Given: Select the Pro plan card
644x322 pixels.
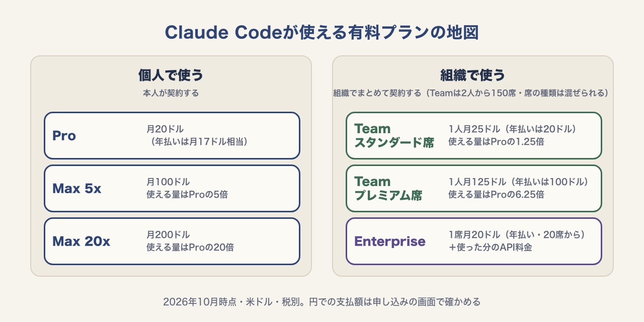Looking at the screenshot, I should click(x=172, y=136).
